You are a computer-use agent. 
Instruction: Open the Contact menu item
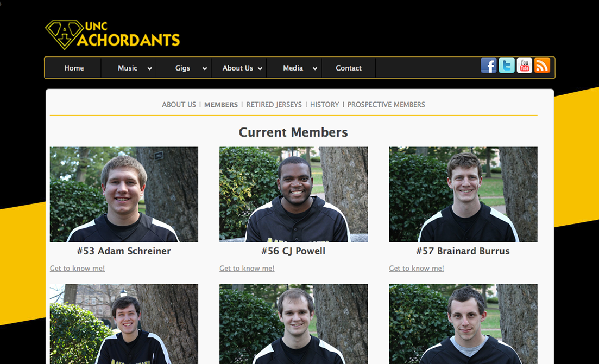[x=349, y=68]
